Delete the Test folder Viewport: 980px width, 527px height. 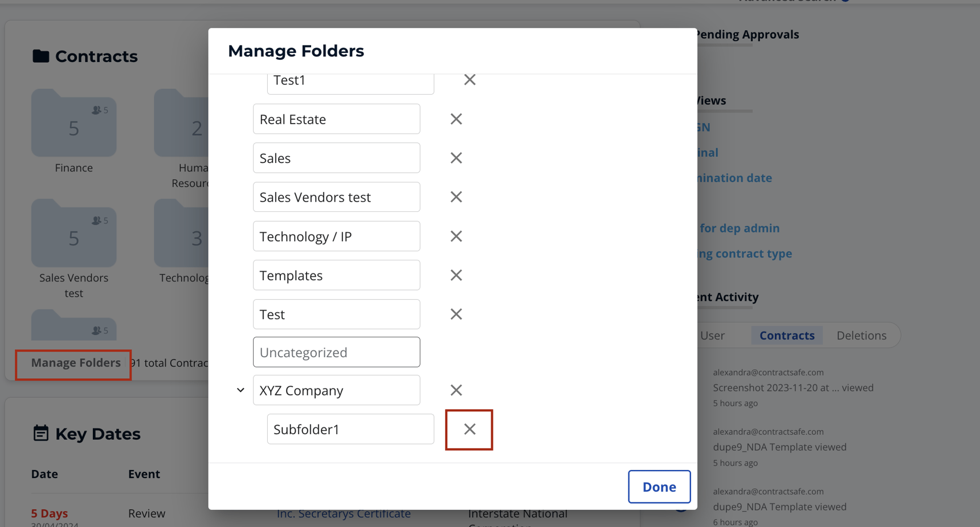[456, 314]
